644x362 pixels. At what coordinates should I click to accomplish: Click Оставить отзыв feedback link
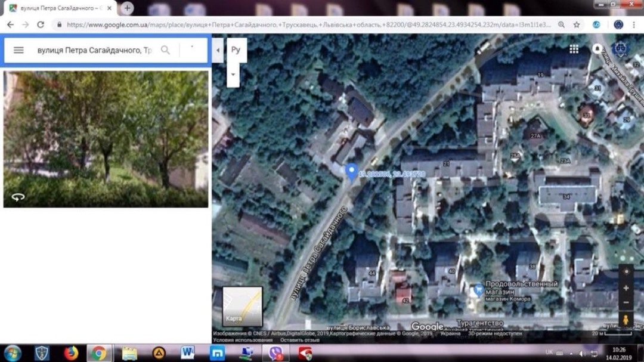click(x=301, y=340)
